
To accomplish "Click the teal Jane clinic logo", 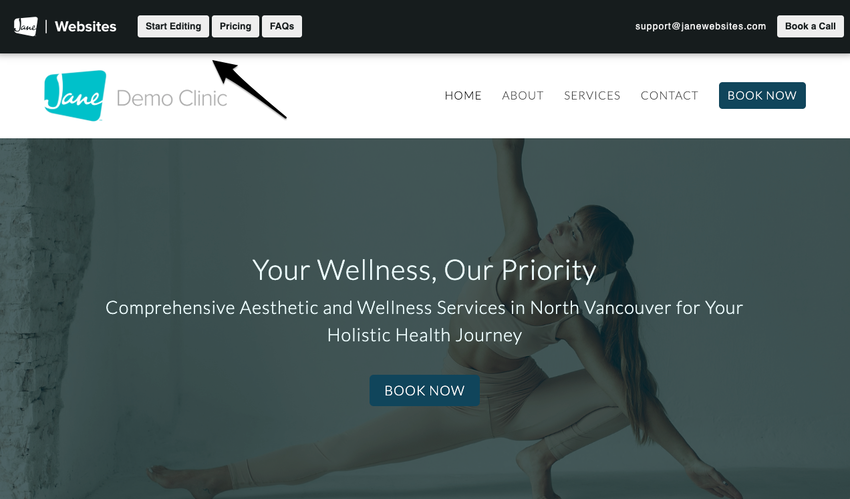I will (x=75, y=95).
